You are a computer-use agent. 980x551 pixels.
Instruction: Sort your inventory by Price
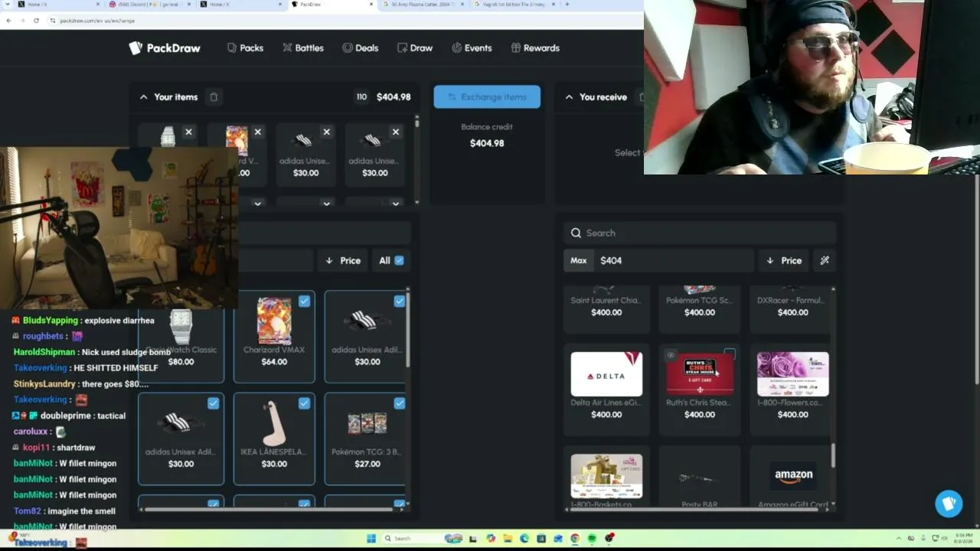pyautogui.click(x=343, y=260)
